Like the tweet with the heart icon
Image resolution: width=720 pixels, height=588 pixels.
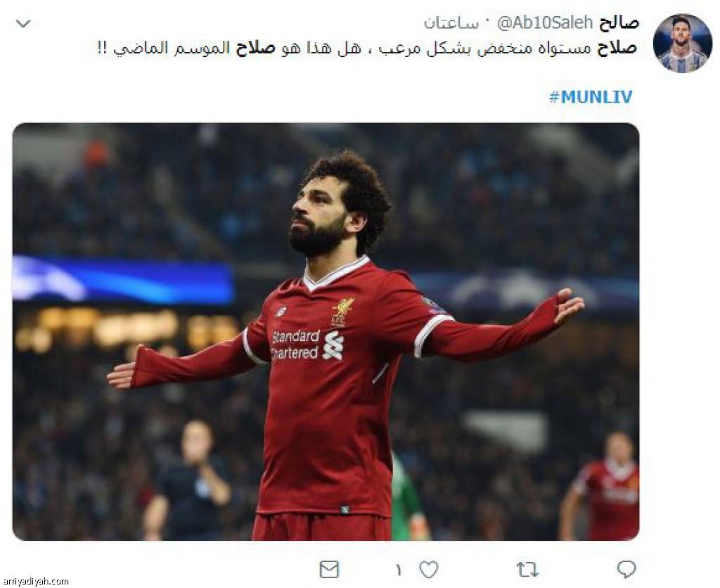429,570
